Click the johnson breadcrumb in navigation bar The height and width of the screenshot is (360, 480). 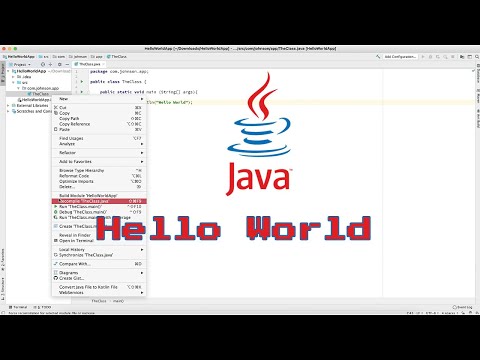click(78, 57)
